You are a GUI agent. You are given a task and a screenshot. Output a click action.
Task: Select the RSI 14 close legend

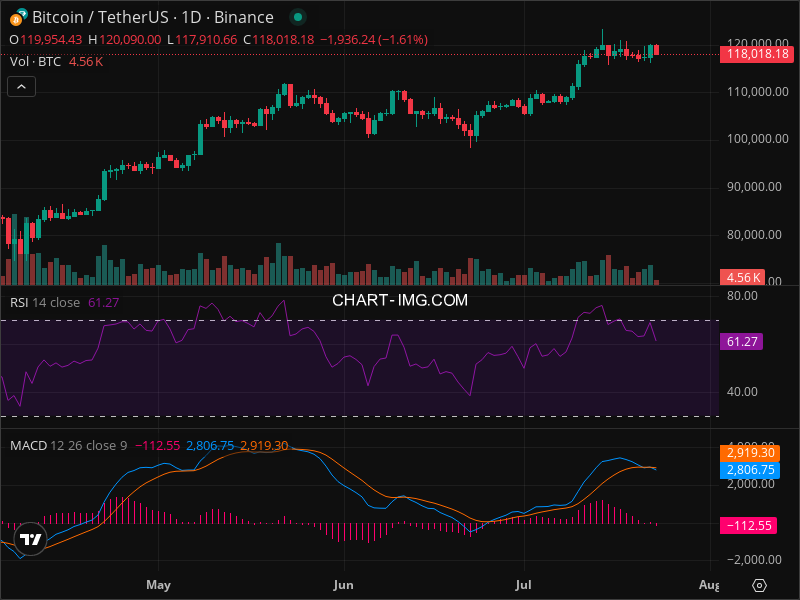tap(45, 303)
